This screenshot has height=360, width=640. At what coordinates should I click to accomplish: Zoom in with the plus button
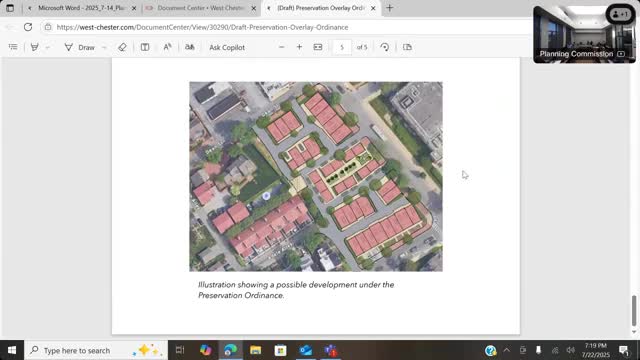click(x=299, y=47)
